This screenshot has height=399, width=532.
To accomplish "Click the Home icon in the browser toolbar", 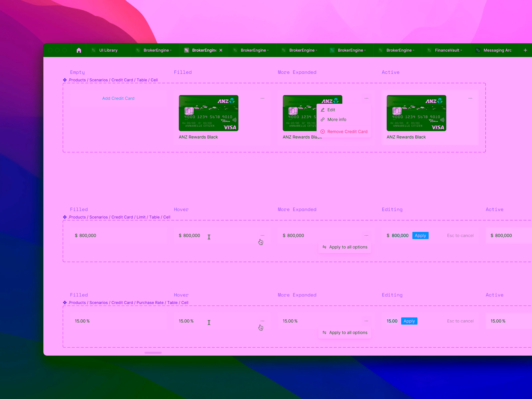I will click(79, 50).
